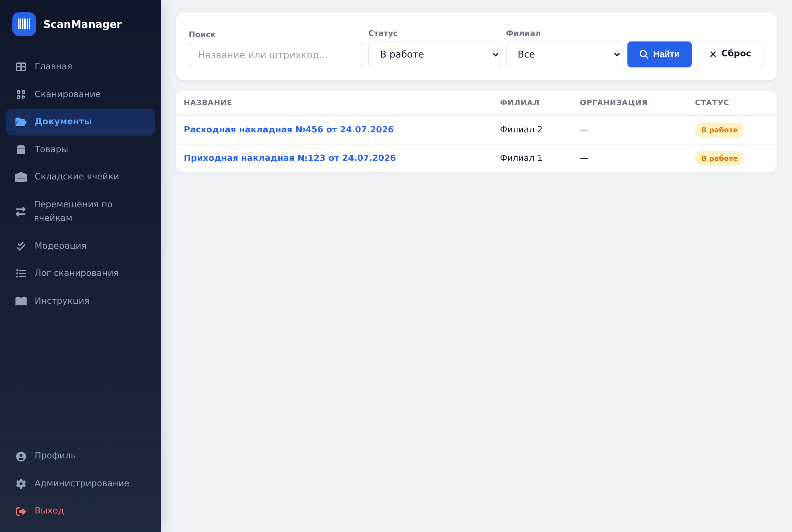Image resolution: width=792 pixels, height=532 pixels.
Task: Click the НАЗВАНИЕ column header
Action: 208,103
